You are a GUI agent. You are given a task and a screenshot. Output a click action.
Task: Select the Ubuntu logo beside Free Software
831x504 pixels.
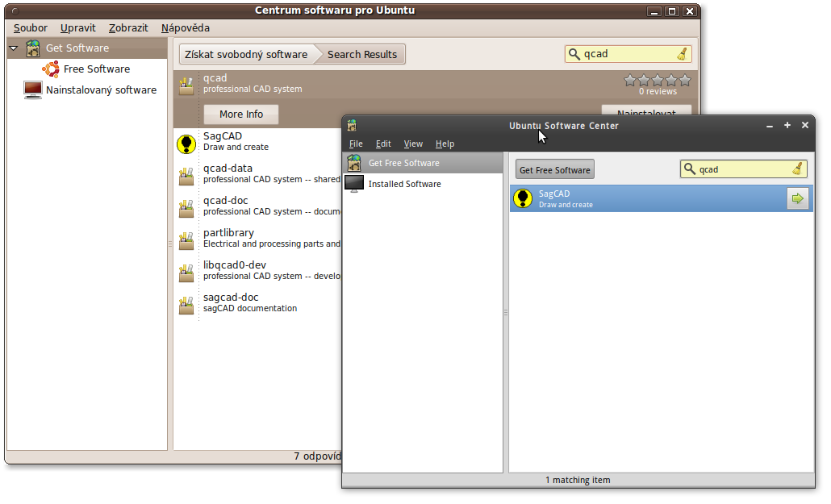coord(51,69)
